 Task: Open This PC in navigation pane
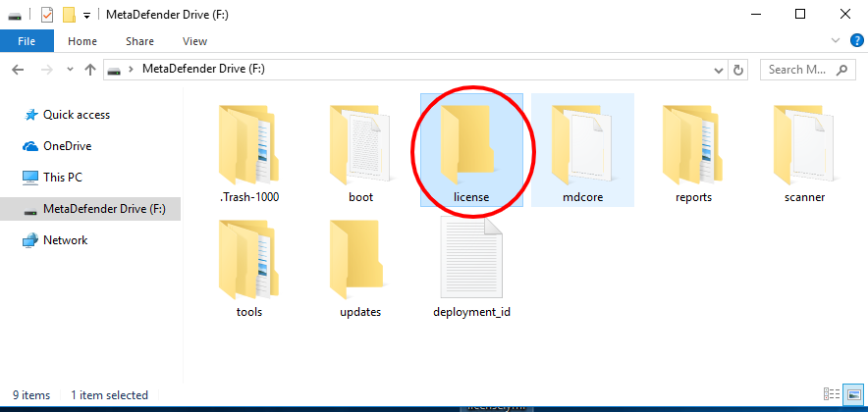63,178
